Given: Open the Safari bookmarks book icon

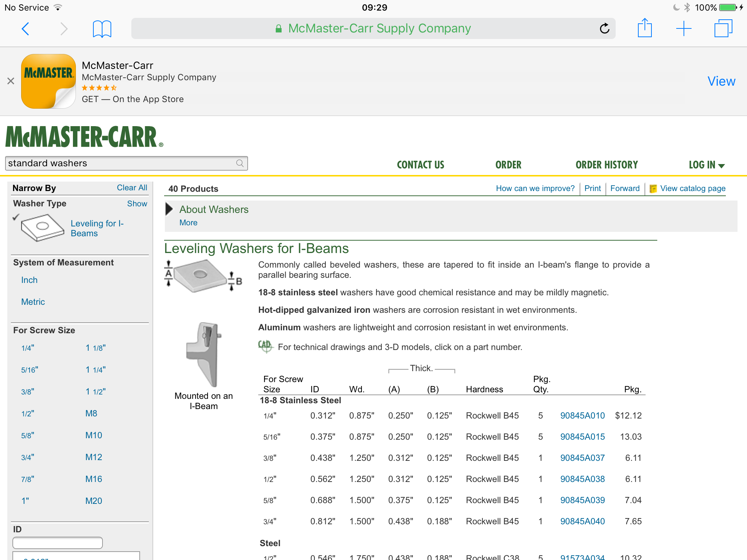Looking at the screenshot, I should coord(102,29).
